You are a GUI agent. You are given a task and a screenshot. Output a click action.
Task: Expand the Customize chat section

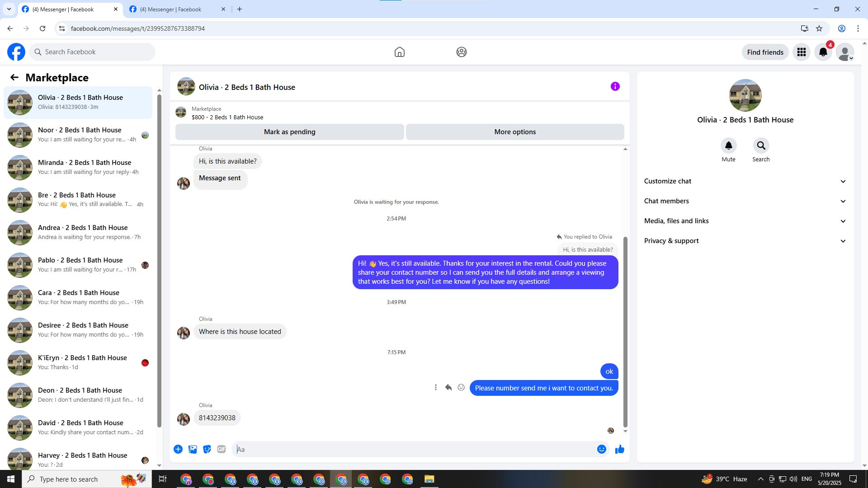click(x=745, y=181)
